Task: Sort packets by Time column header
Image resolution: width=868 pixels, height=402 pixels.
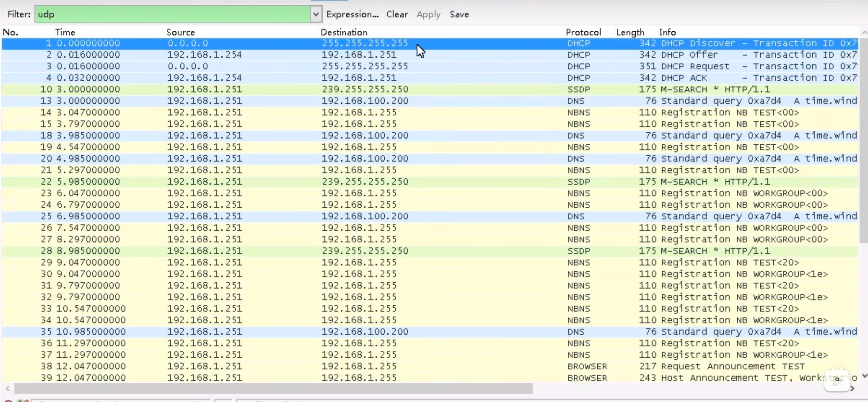Action: (x=65, y=32)
